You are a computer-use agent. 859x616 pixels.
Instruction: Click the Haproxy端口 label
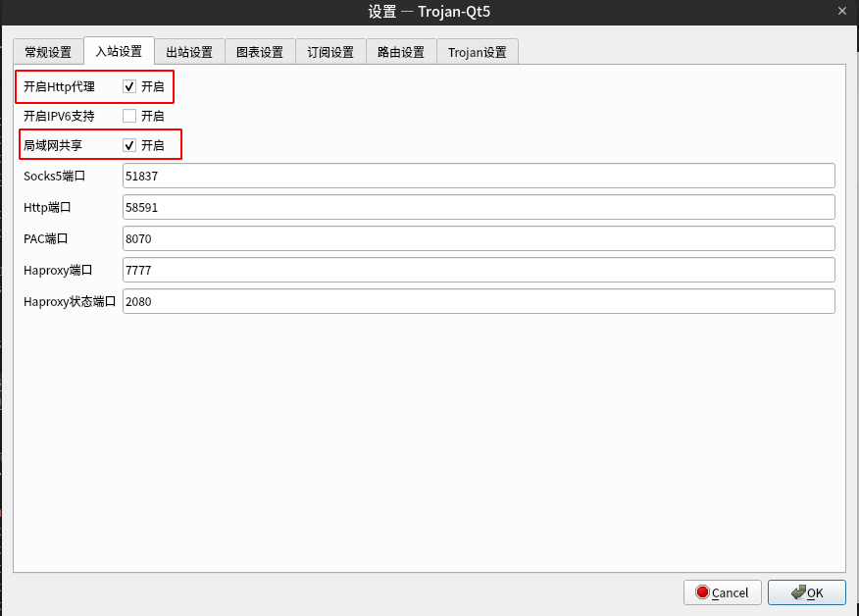pyautogui.click(x=58, y=270)
